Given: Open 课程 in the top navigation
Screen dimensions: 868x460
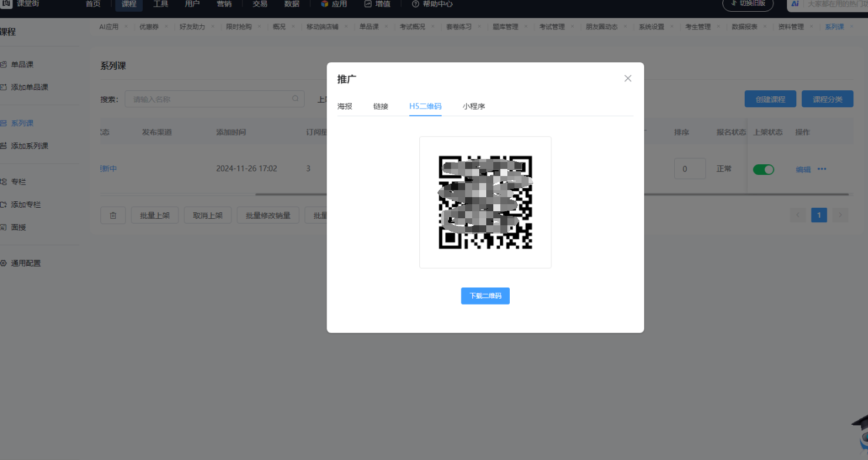Looking at the screenshot, I should (129, 4).
